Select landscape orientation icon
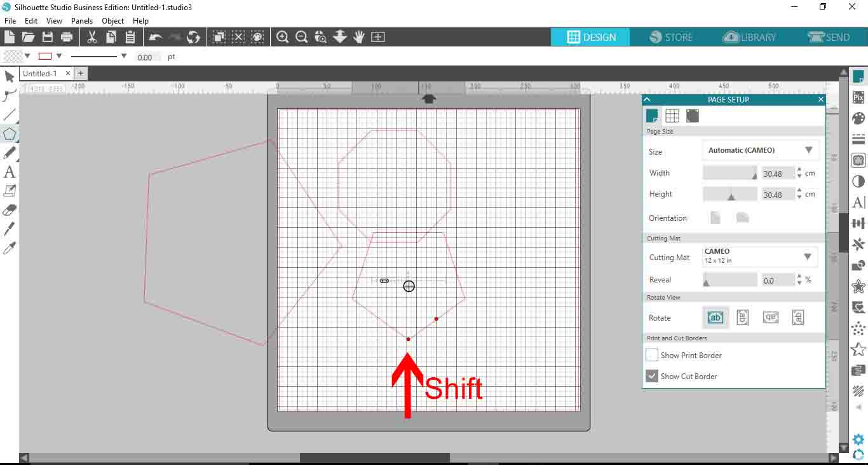Screen dimensions: 868x465 point(742,218)
